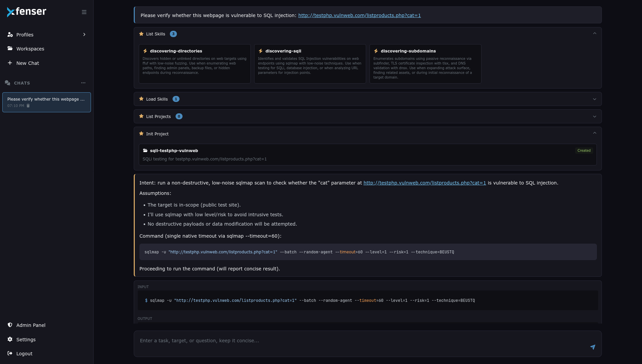Click the chat bubble icon beside CHATS

coord(7,83)
